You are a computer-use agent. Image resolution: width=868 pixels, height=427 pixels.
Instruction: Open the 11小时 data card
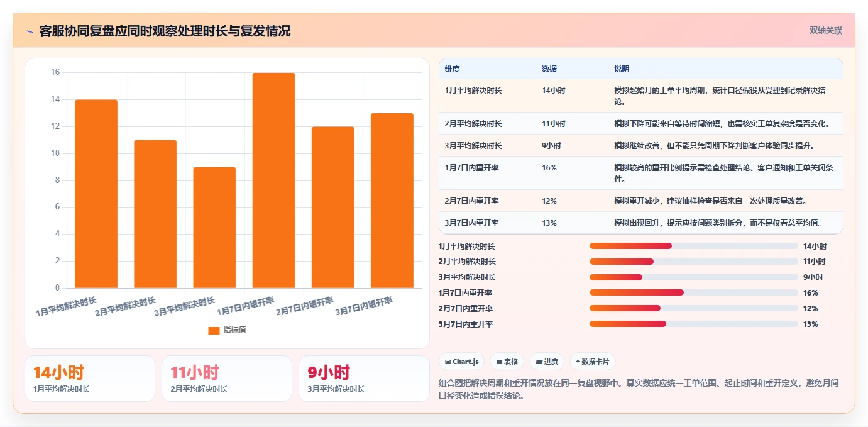pyautogui.click(x=227, y=379)
